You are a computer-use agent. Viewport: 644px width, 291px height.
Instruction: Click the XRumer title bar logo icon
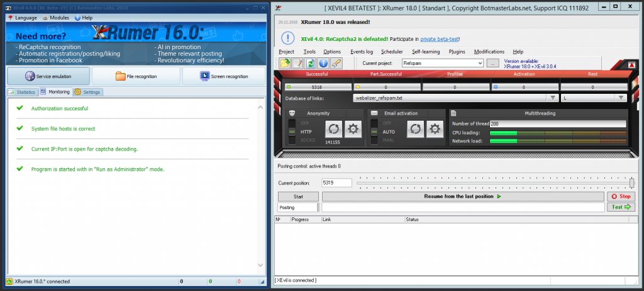279,8
